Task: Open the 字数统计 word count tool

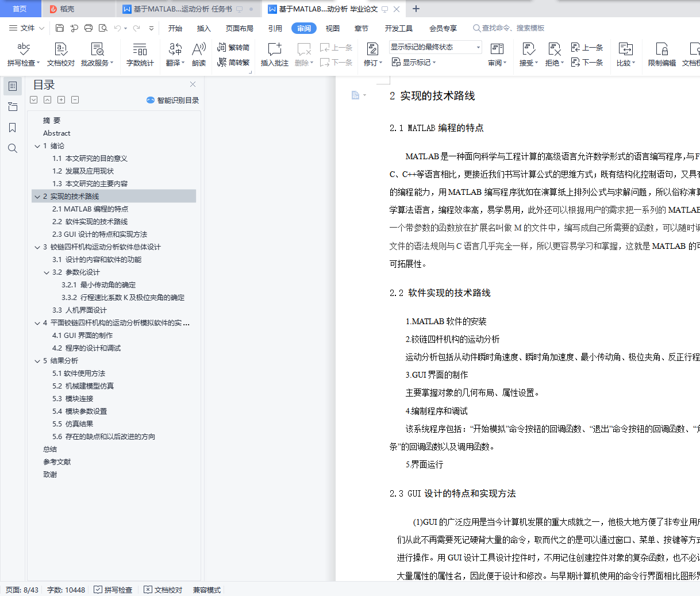Action: 140,55
